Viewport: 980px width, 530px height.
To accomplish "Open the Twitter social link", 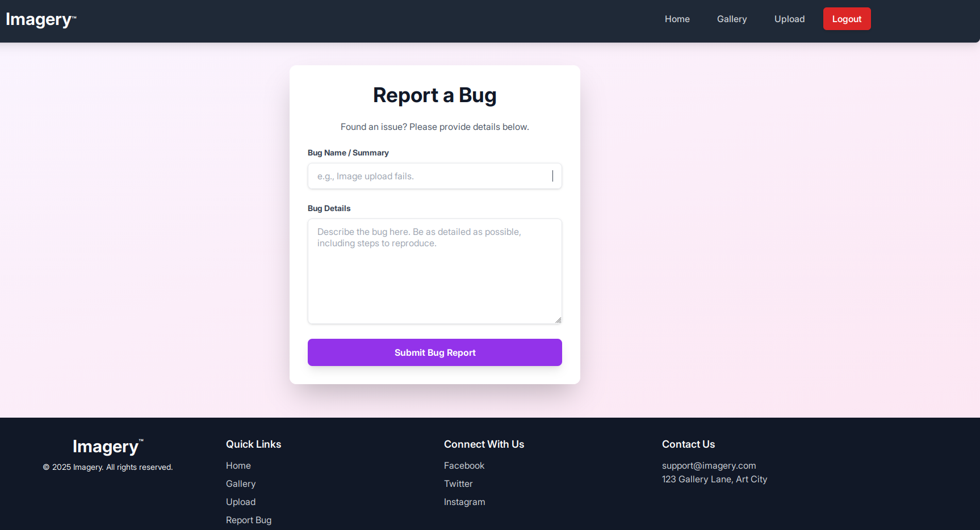I will tap(458, 484).
